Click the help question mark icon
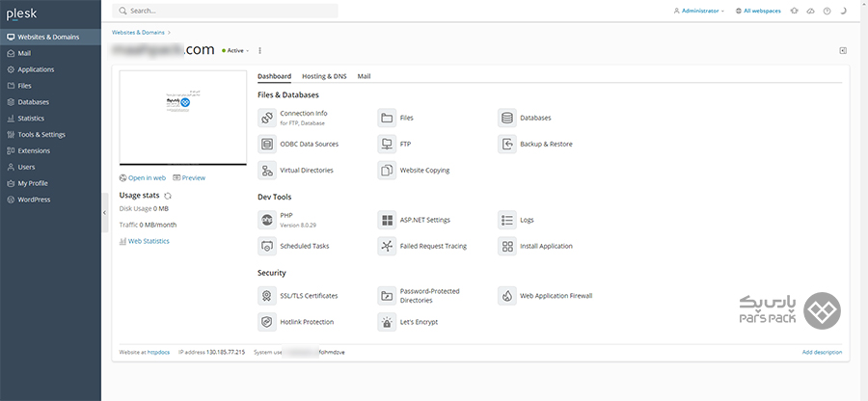 pyautogui.click(x=827, y=11)
